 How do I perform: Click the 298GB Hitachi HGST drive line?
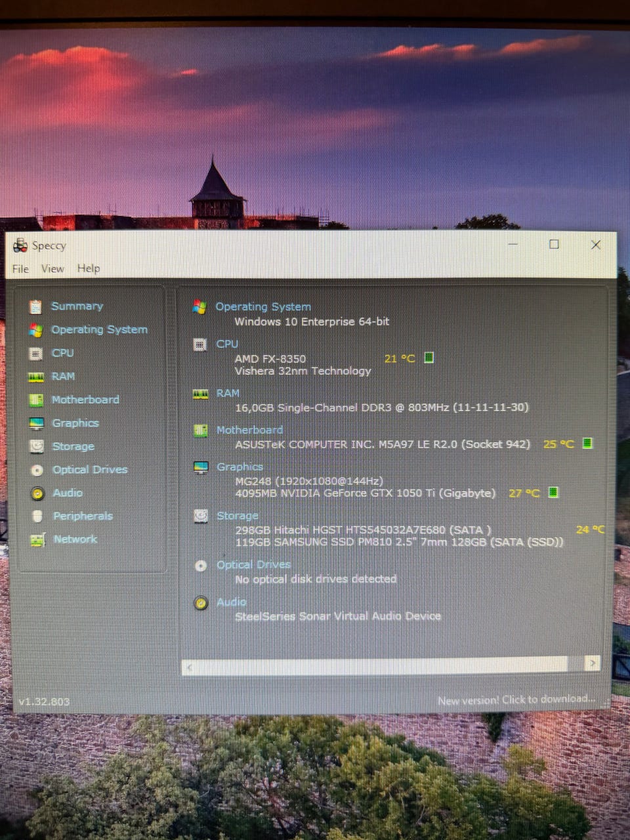[364, 530]
